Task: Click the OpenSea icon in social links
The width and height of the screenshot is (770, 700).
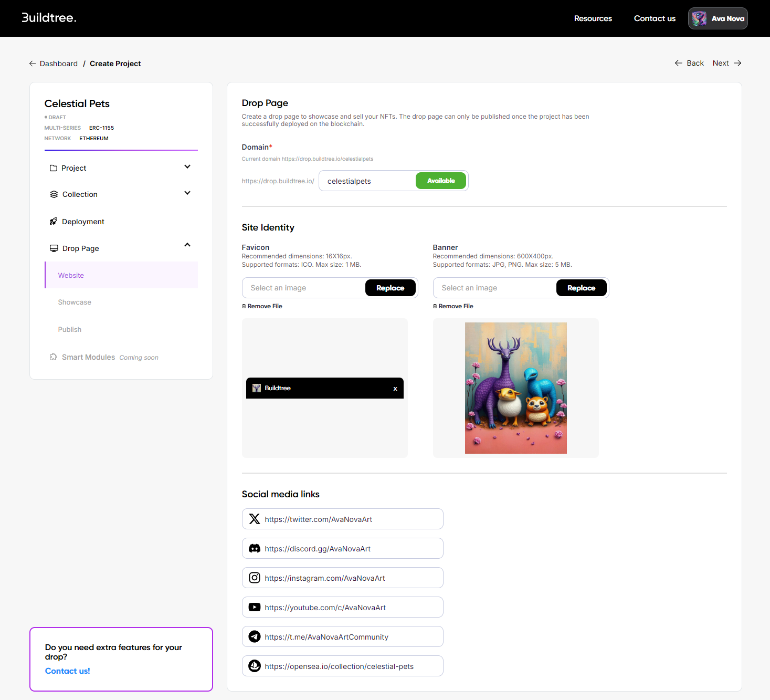Action: click(x=255, y=666)
